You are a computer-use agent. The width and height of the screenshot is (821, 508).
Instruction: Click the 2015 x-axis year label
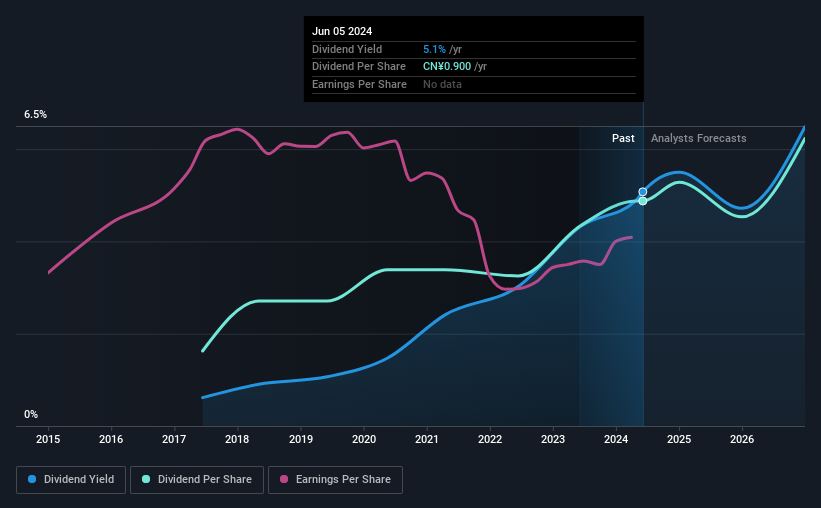click(48, 439)
